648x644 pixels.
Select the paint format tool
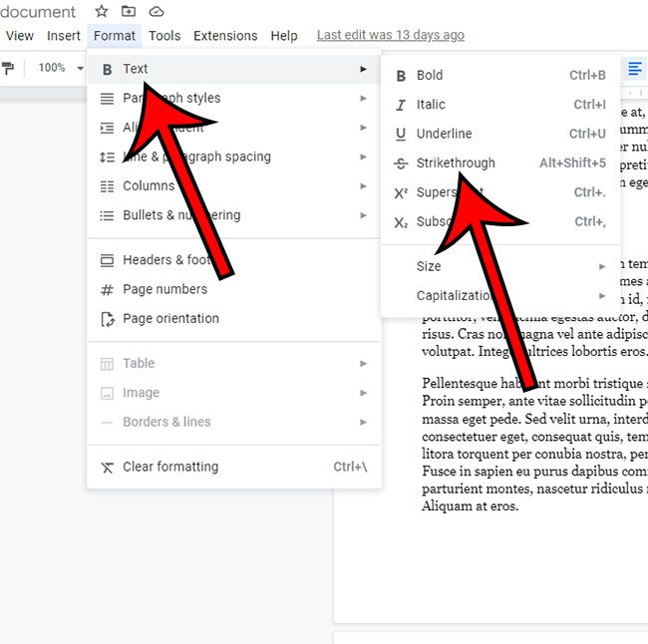tap(8, 69)
